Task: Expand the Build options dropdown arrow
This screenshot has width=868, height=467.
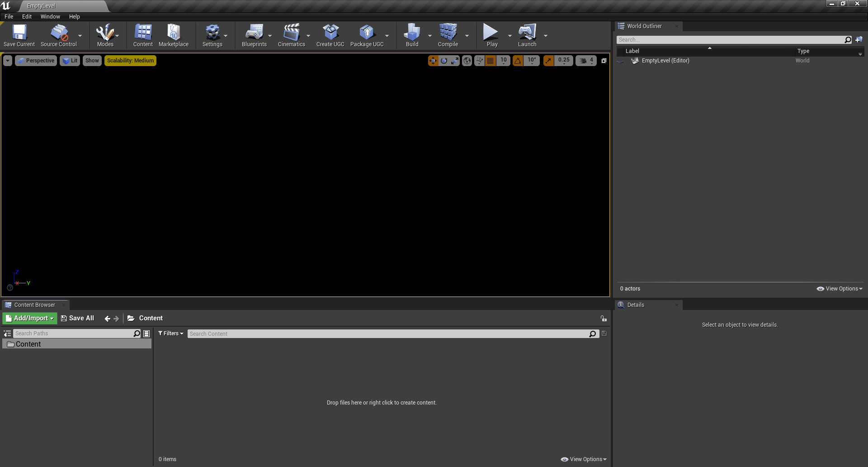Action: 429,36
